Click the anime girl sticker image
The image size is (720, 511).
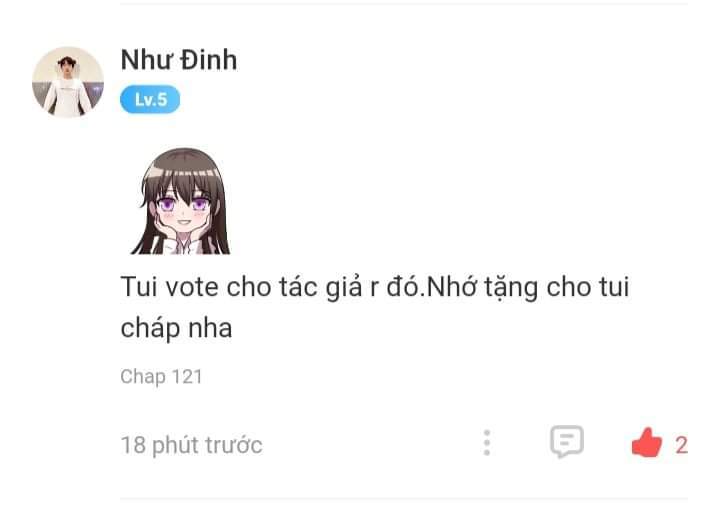pyautogui.click(x=181, y=201)
